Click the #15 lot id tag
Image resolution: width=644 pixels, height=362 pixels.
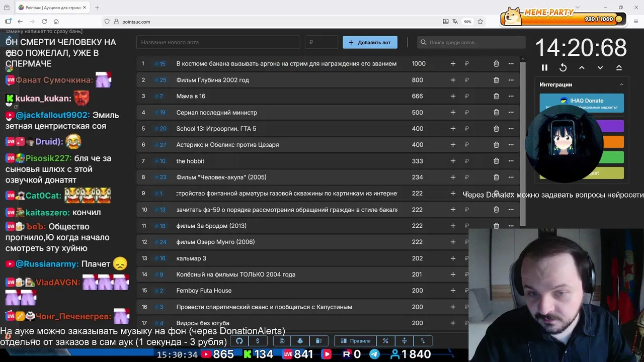pyautogui.click(x=160, y=64)
